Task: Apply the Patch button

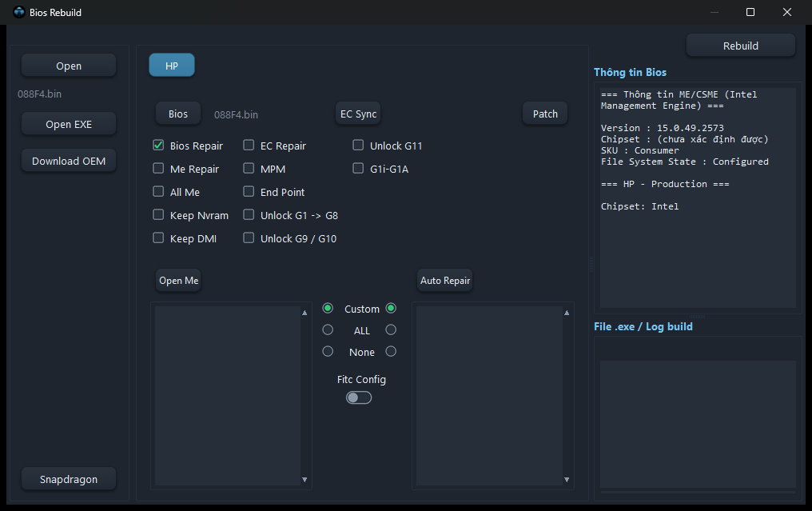Action: (x=545, y=114)
